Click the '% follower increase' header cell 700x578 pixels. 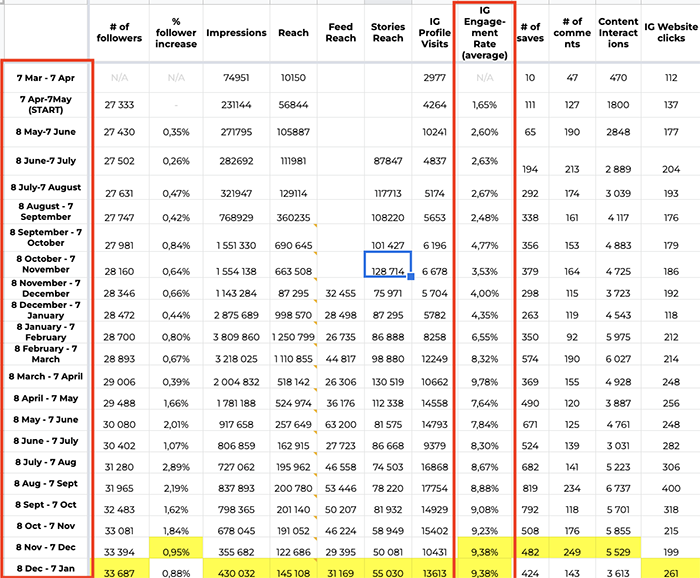point(176,33)
